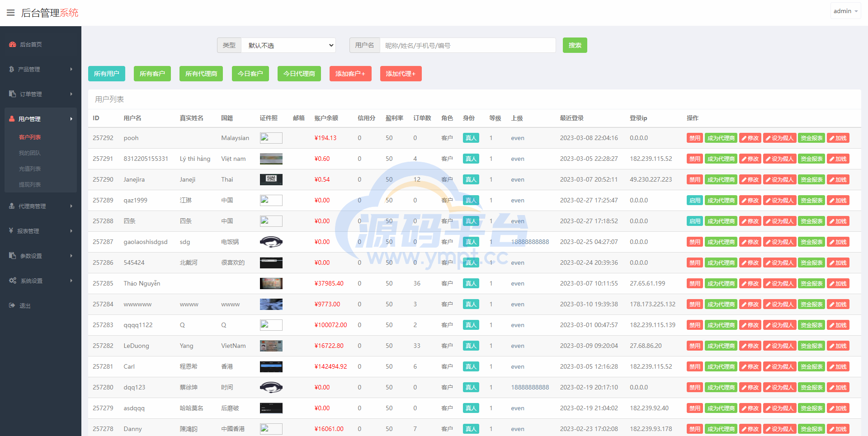Expand the 订单管理 sidebar menu

point(41,94)
